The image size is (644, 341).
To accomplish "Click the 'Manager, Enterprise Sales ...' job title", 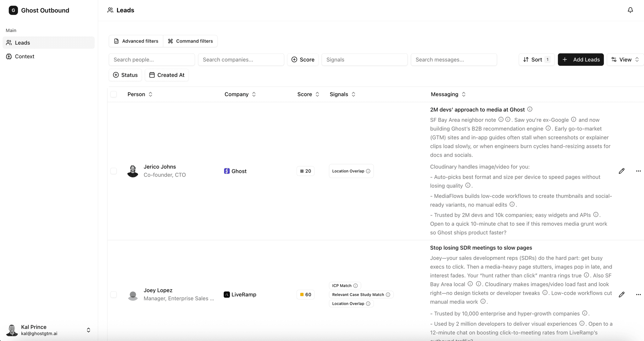I will click(x=179, y=299).
